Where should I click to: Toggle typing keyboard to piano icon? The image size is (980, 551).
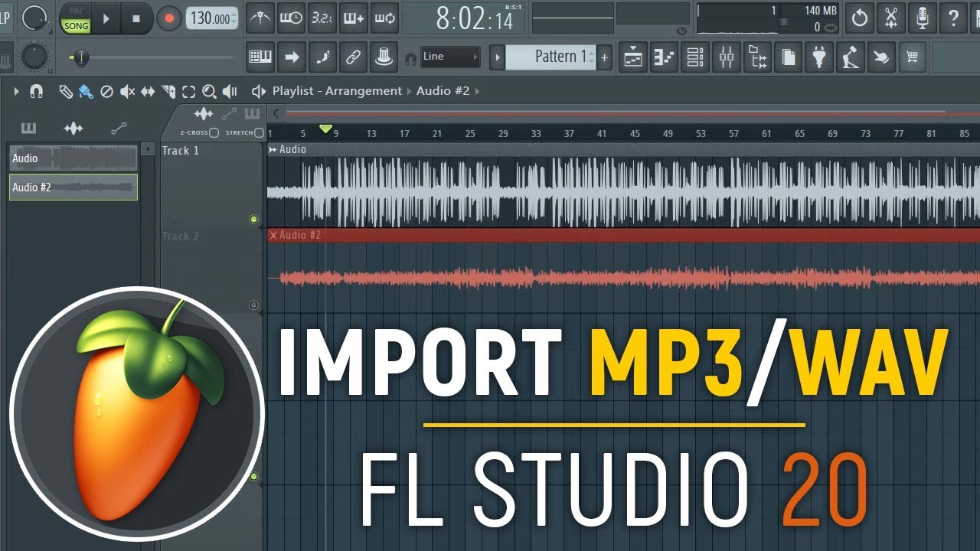click(x=260, y=57)
